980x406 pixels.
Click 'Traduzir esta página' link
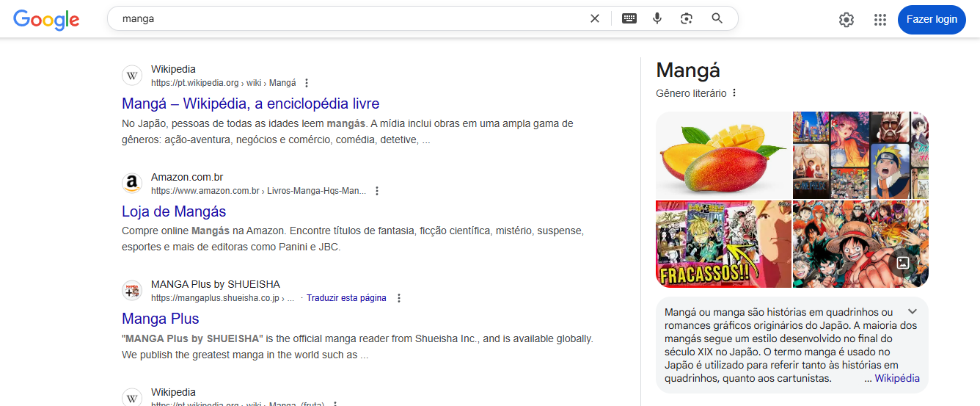coord(346,298)
